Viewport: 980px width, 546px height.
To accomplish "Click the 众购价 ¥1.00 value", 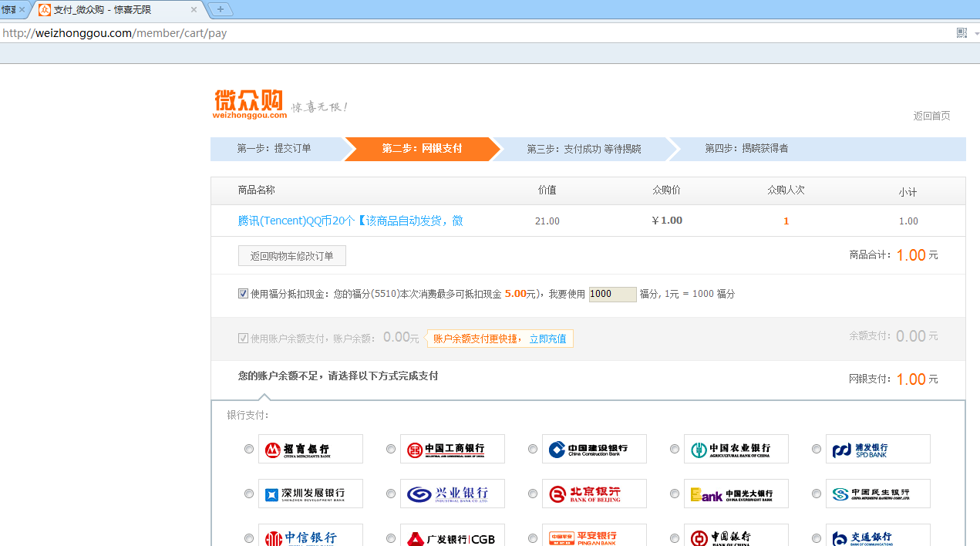I will (667, 221).
